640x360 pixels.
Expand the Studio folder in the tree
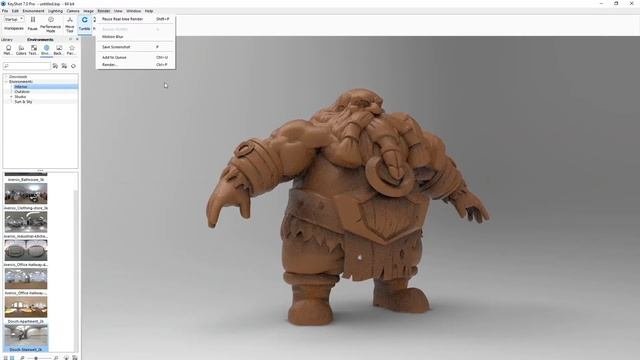11,97
